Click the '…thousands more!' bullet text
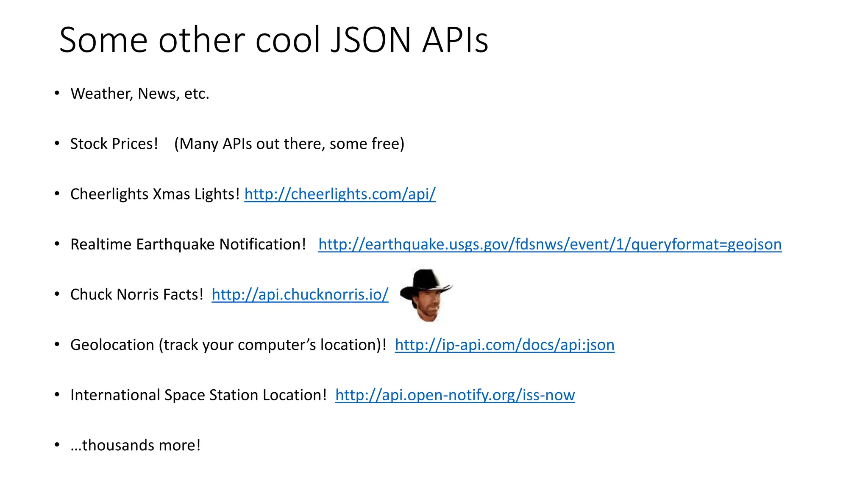Screen dimensions: 868x488 tap(136, 445)
